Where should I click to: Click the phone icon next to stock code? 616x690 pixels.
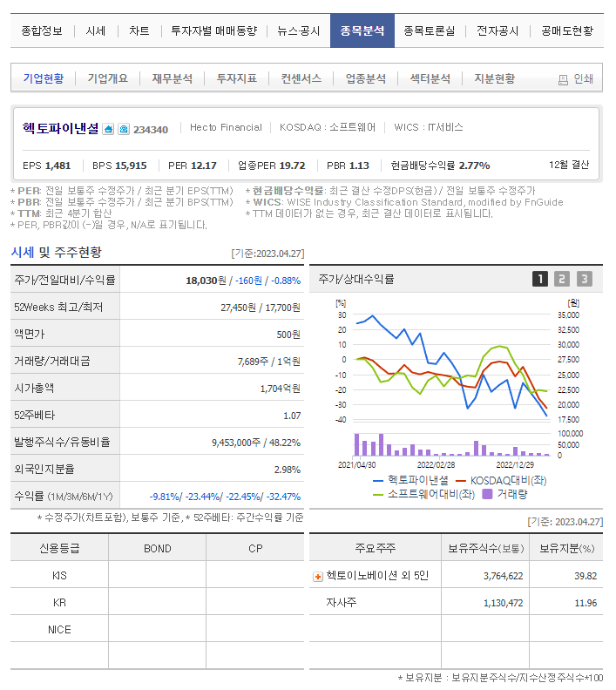124,129
